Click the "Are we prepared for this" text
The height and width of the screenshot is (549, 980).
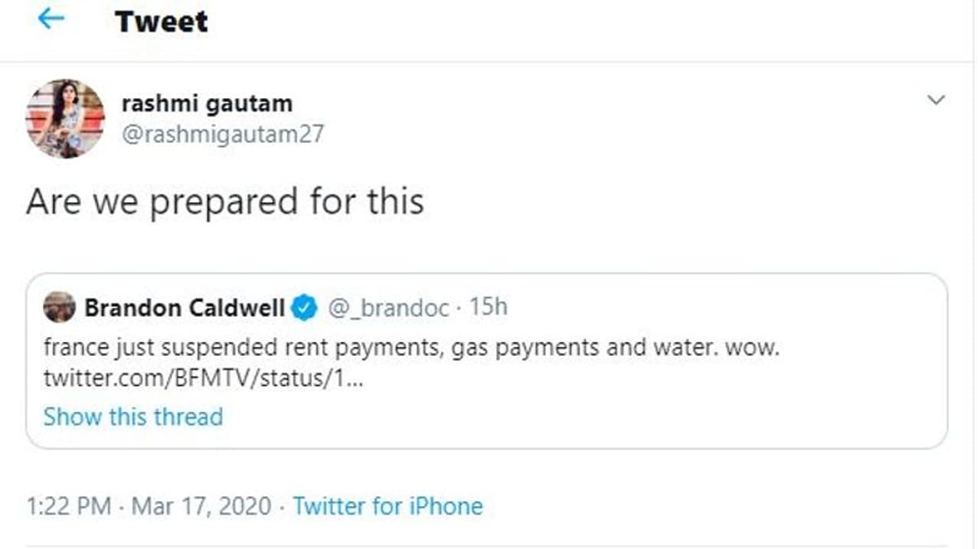(x=225, y=201)
